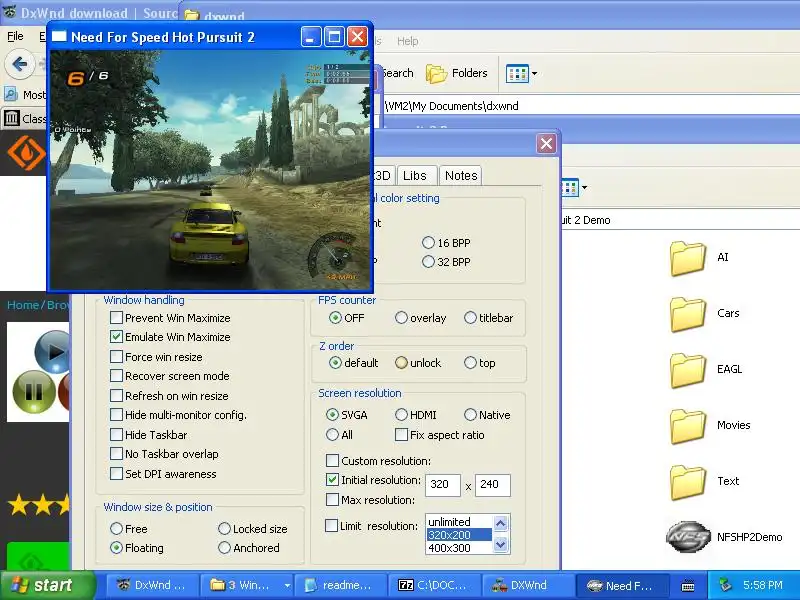Select HDMI screen resolution option
The height and width of the screenshot is (600, 800).
[x=401, y=415]
